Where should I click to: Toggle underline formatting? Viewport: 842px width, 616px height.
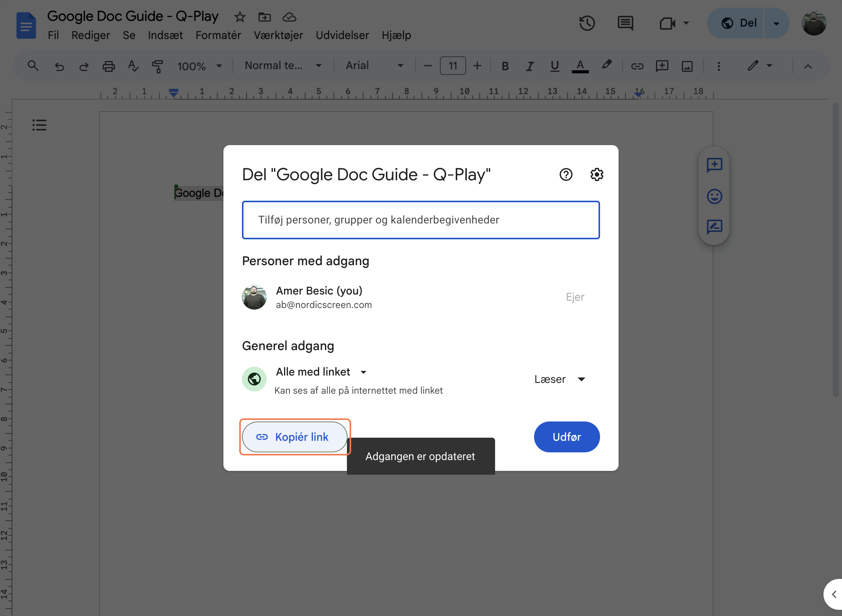(555, 66)
